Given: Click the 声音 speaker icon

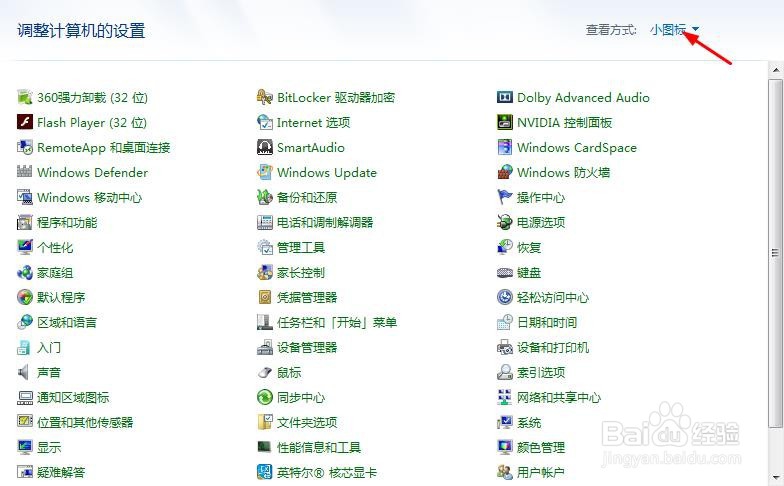Looking at the screenshot, I should click(x=24, y=372).
